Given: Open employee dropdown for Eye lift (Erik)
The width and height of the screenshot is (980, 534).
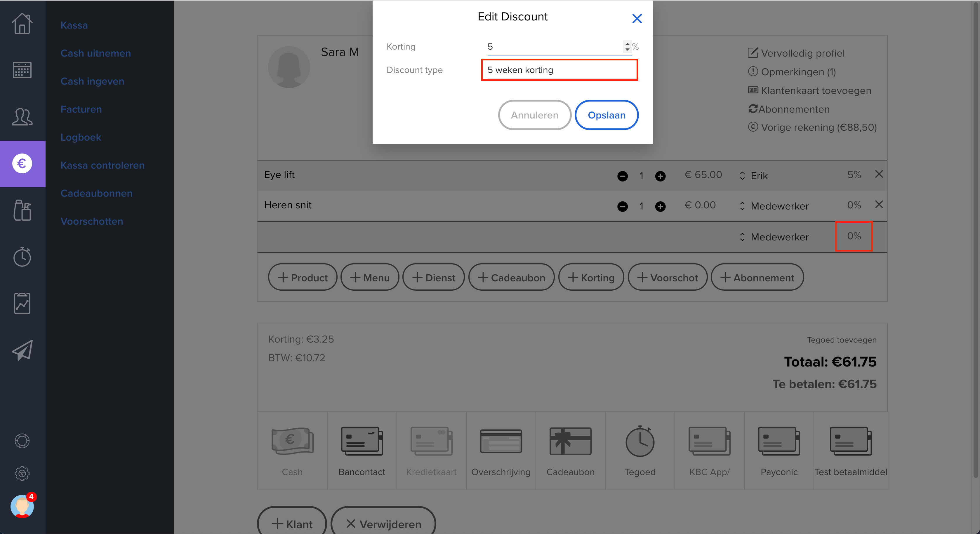Looking at the screenshot, I should coord(754,176).
